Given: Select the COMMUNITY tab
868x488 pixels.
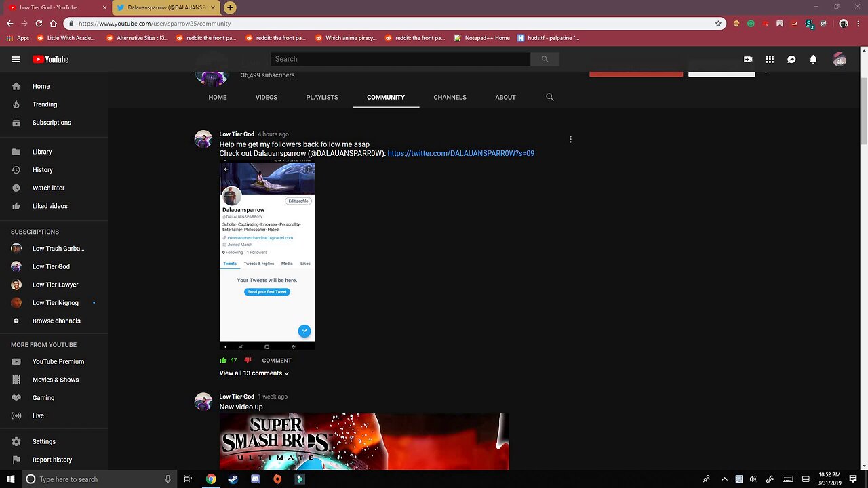Looking at the screenshot, I should 386,97.
